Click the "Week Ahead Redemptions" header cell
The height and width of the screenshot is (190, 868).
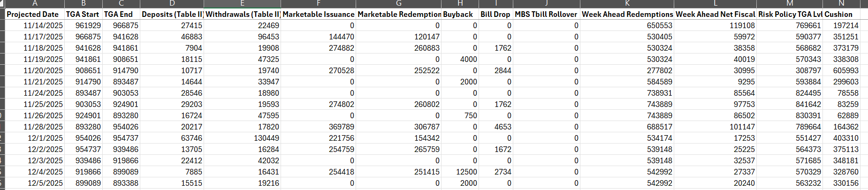[627, 14]
